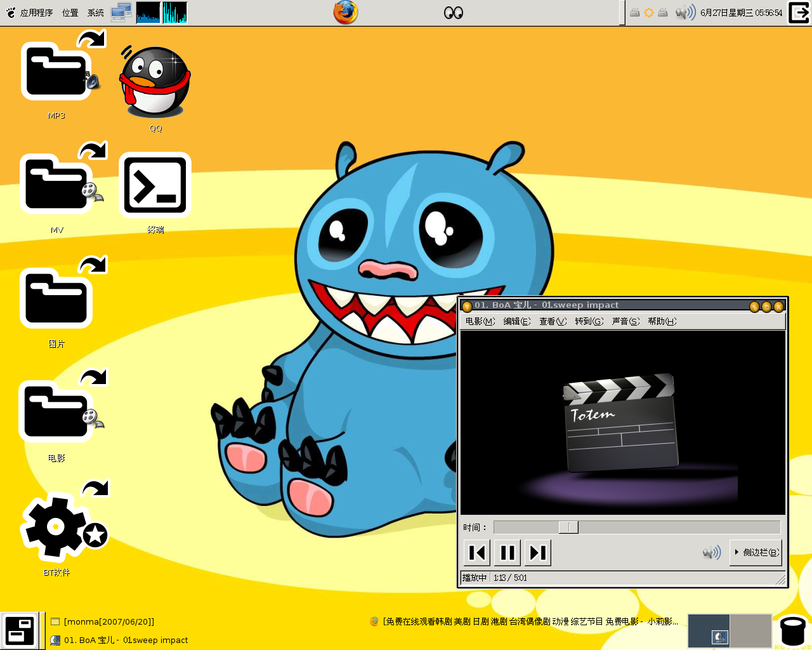The width and height of the screenshot is (812, 650).
Task: Open the MP3 folder on the desktop
Action: coord(60,71)
